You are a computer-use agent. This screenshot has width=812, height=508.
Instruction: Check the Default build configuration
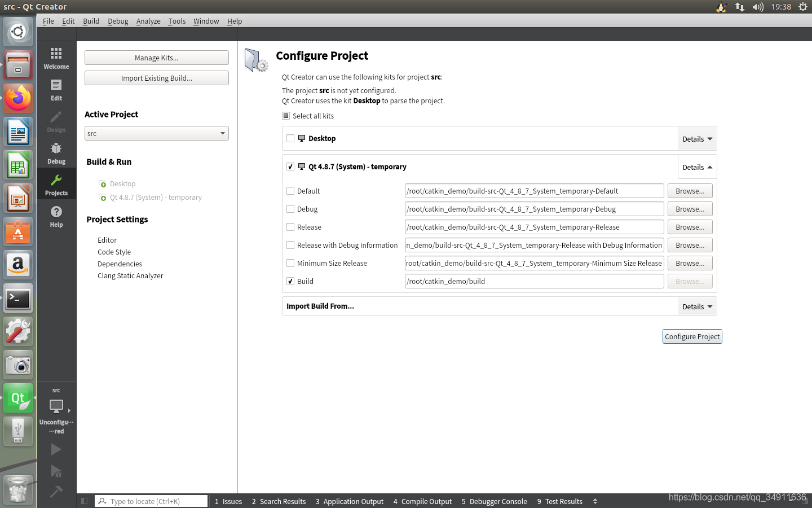290,191
